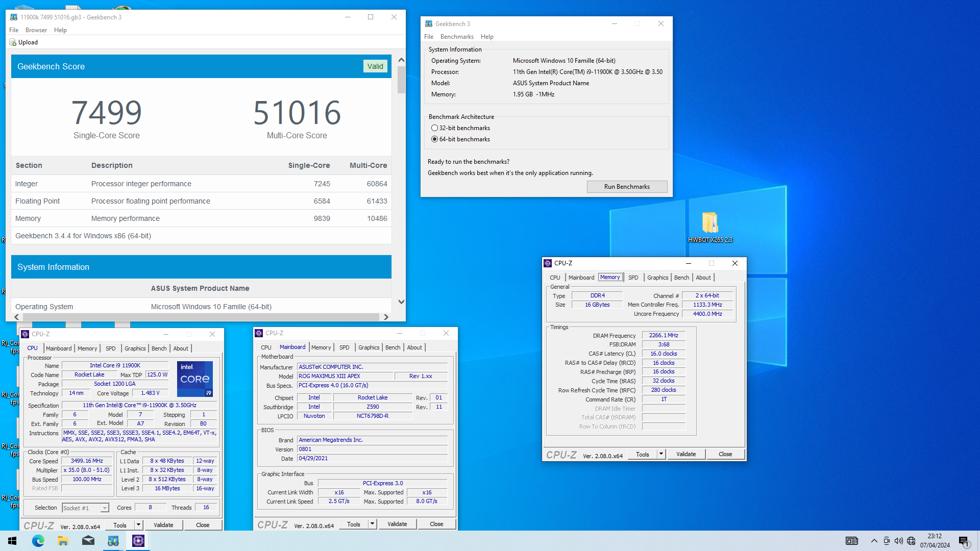Open HWBOT X265 2.3 desktop folder
Viewport: 980px width, 551px height.
click(710, 227)
